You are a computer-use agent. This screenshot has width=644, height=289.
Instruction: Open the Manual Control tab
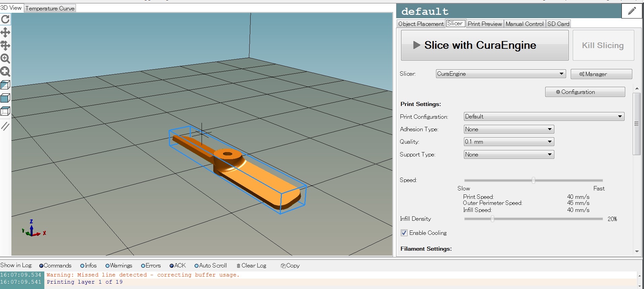(524, 24)
